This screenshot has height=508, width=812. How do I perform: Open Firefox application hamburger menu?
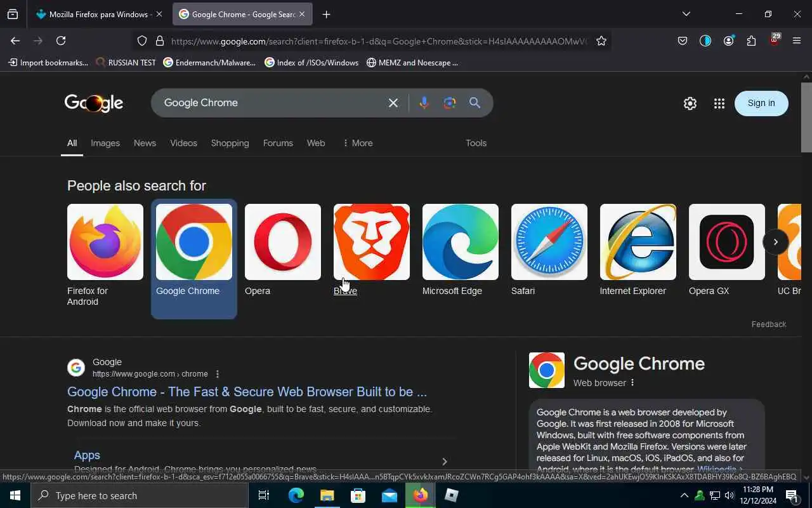point(797,41)
